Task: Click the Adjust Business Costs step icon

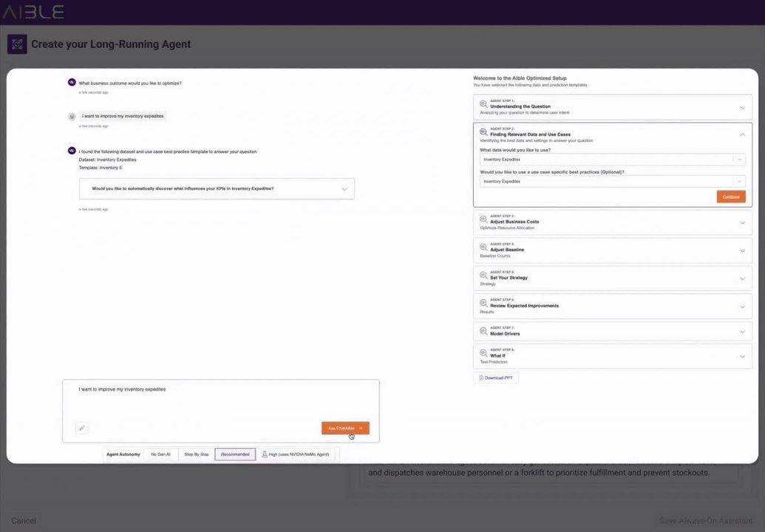Action: click(x=483, y=219)
